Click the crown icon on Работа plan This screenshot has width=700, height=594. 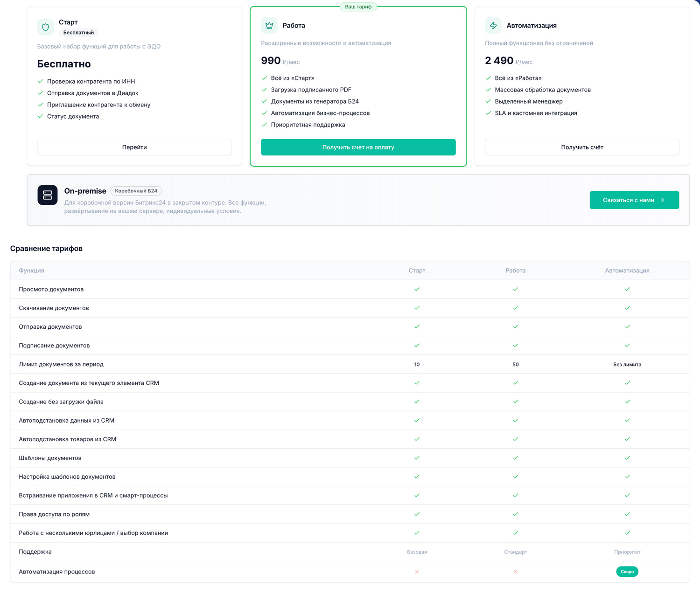pyautogui.click(x=269, y=26)
